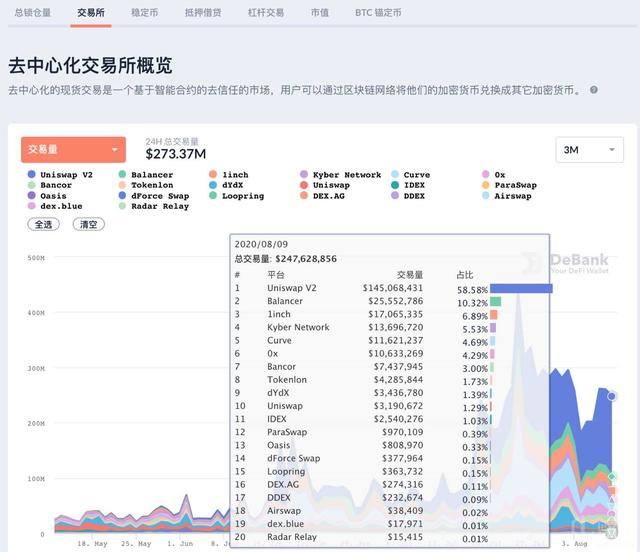Click the 18. May x-axis label
640x552 pixels.
coord(92,543)
